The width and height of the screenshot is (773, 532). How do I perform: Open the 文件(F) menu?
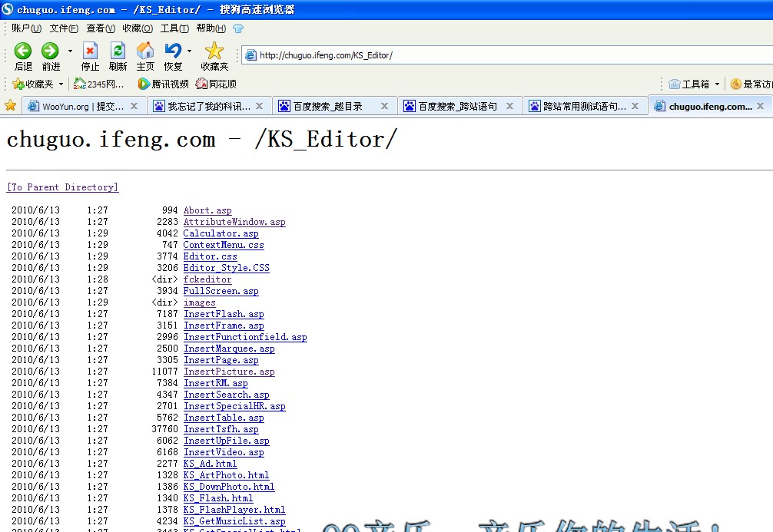tap(64, 28)
